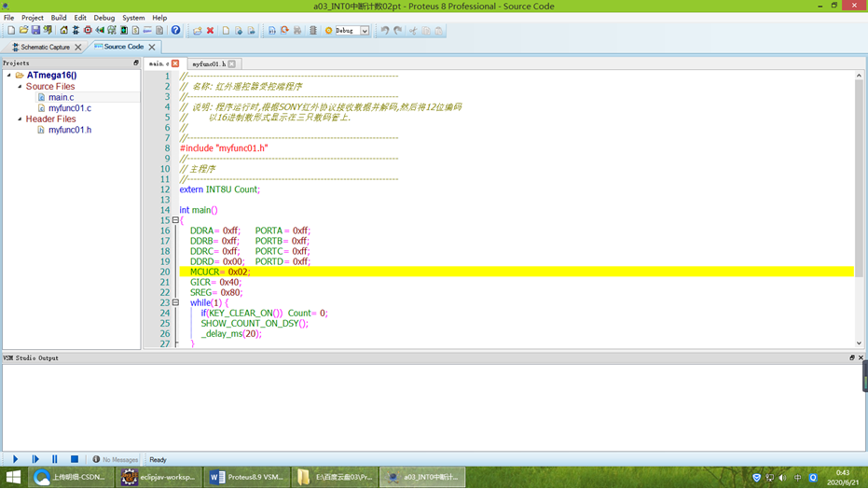Go to the Home page icon

coord(64,31)
